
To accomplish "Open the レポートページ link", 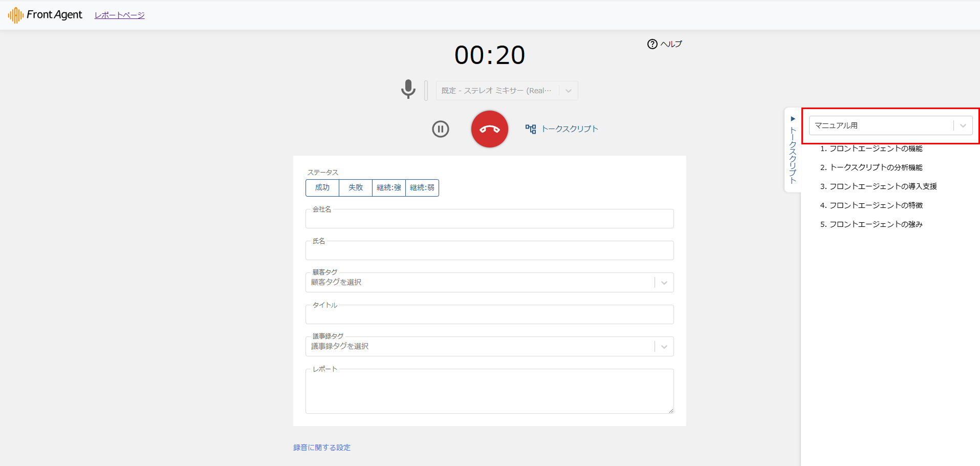I will coord(119,15).
